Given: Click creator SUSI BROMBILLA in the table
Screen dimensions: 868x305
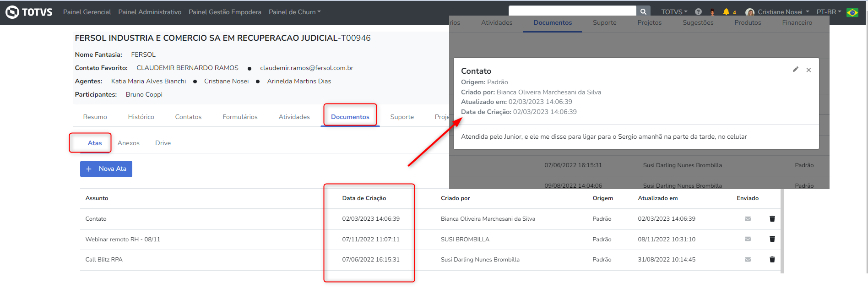Looking at the screenshot, I should [465, 240].
